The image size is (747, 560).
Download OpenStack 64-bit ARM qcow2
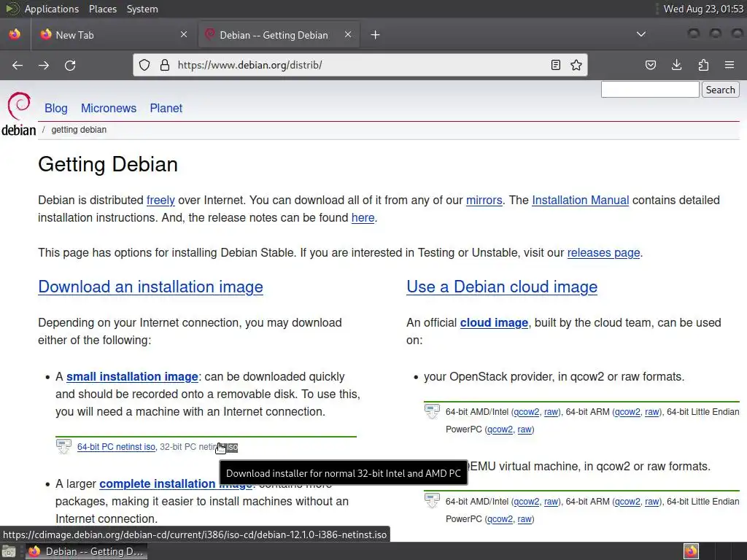[x=627, y=412]
